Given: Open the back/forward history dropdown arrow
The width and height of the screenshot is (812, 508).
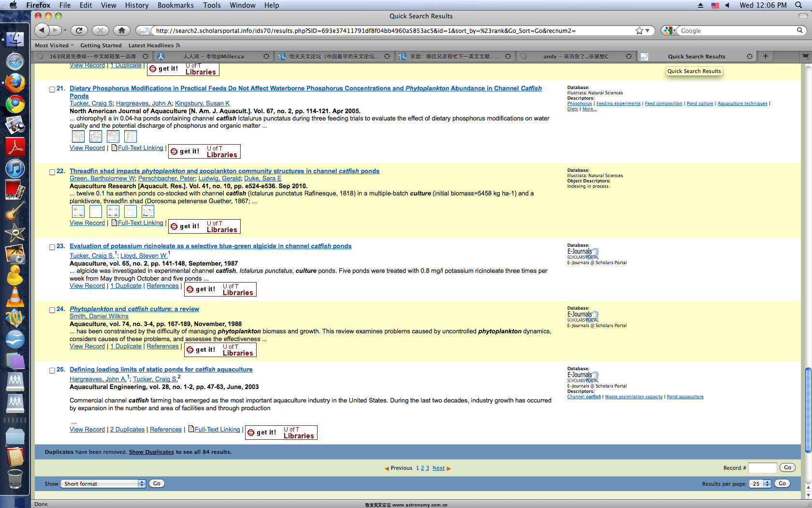Looking at the screenshot, I should click(x=65, y=30).
